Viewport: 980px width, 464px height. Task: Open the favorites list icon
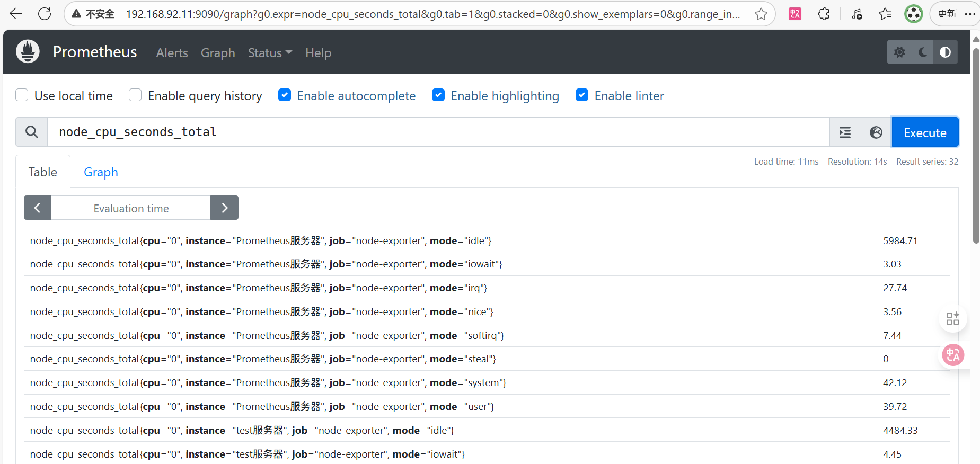885,14
